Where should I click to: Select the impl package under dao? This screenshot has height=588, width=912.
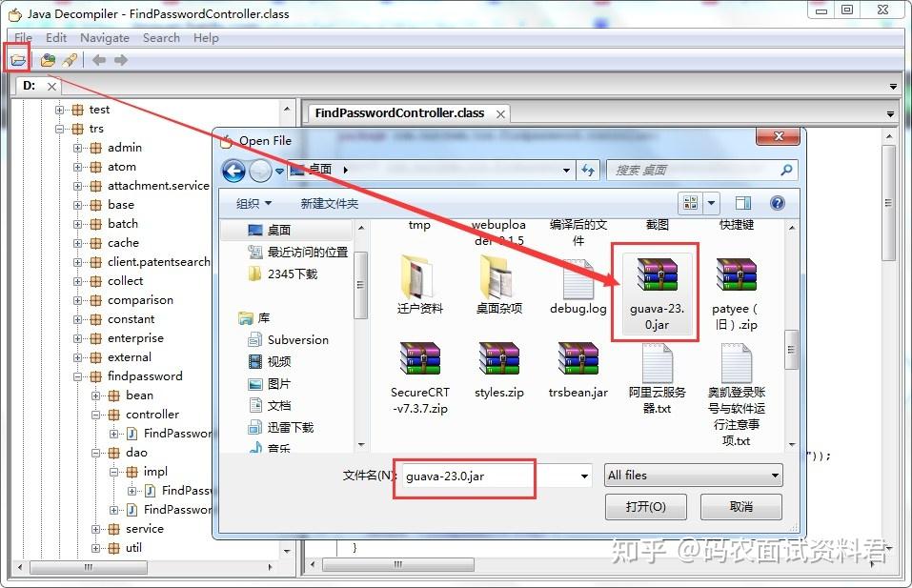click(155, 472)
